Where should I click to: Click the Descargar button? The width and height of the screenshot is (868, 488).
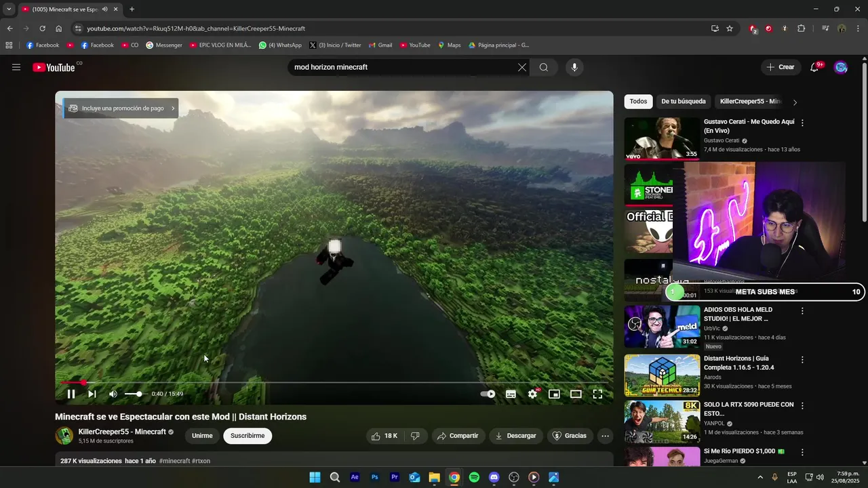click(x=515, y=436)
